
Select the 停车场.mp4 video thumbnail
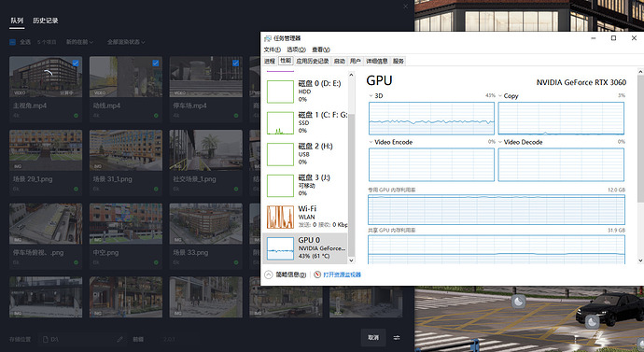(205, 77)
